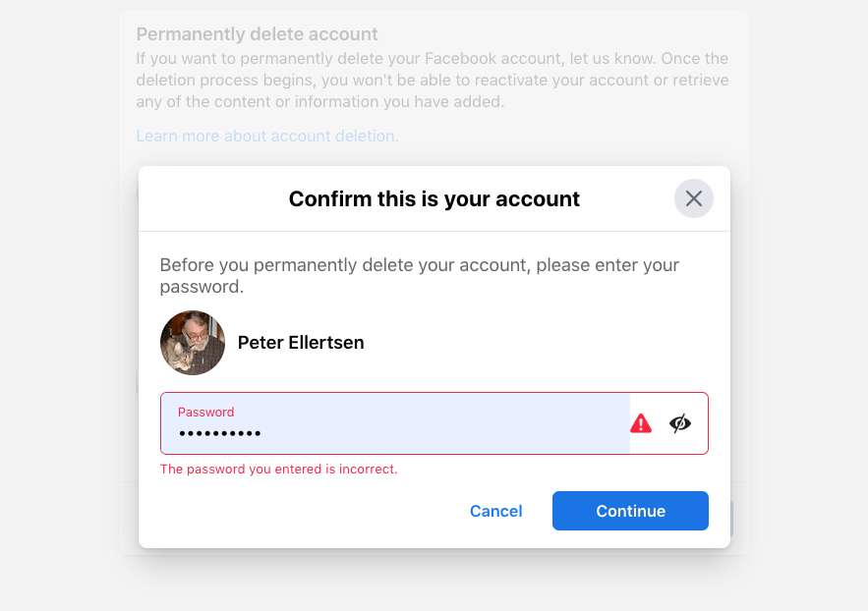The image size is (868, 611).
Task: Click the incorrect password error message
Action: (278, 470)
